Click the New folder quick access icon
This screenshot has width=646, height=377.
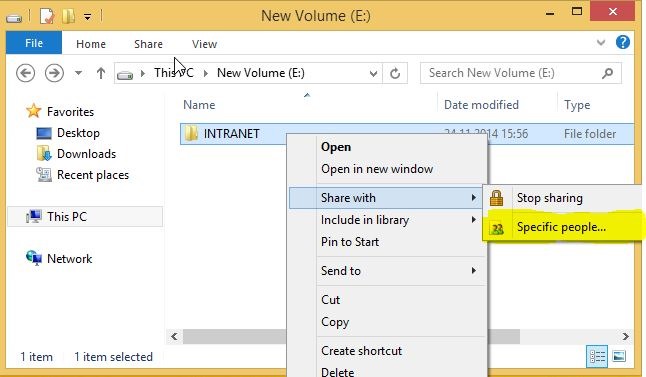[68, 16]
